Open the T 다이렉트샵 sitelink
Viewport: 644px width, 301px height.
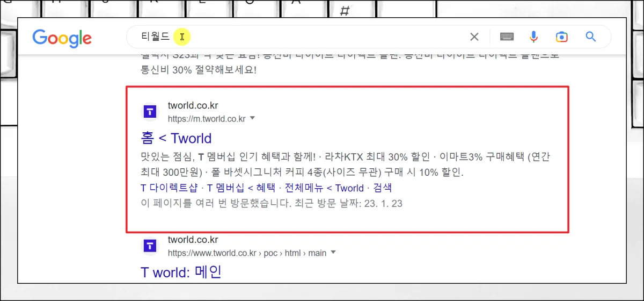click(x=170, y=188)
